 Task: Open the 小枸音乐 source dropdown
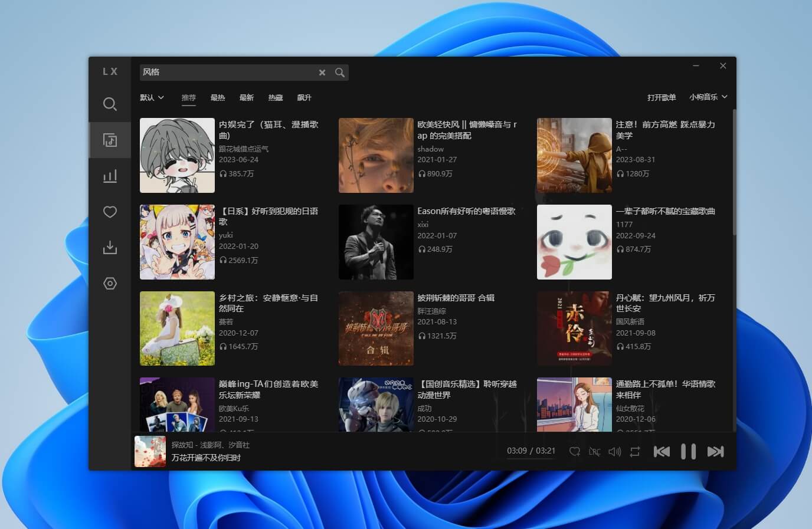[x=708, y=97]
